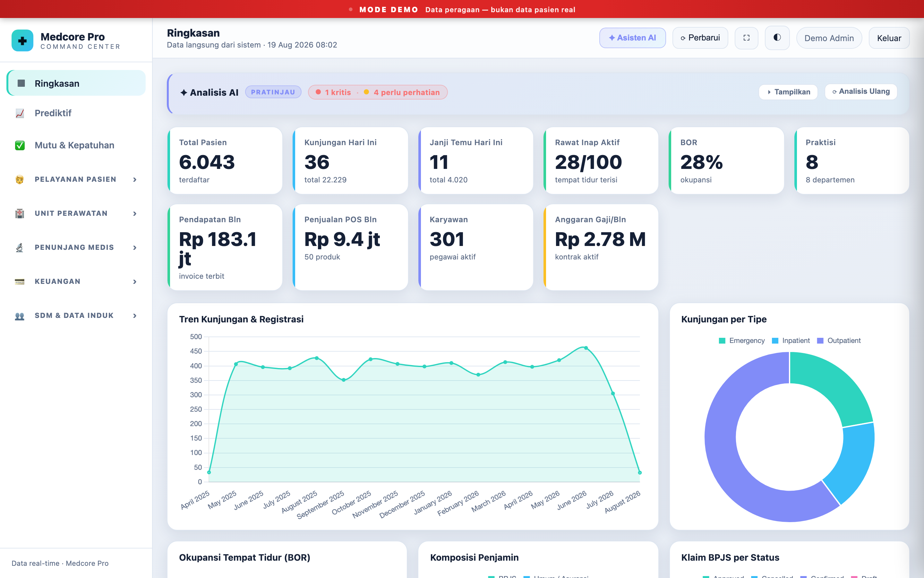Click the Tren Kunjungan & Registrasi title
The width and height of the screenshot is (924, 578).
(241, 319)
